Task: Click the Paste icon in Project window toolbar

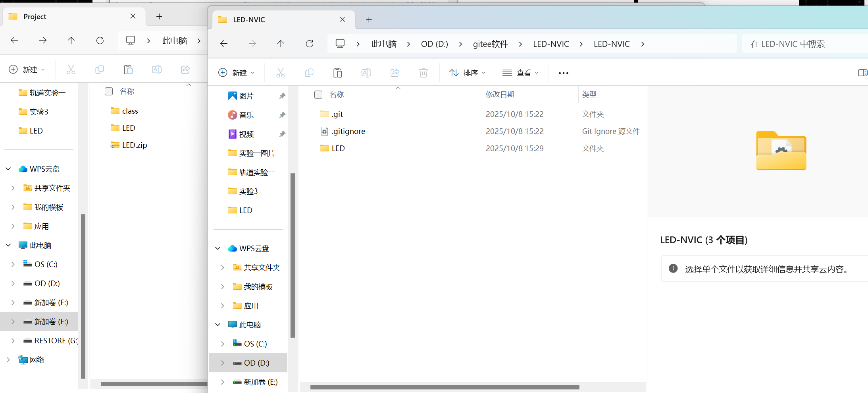Action: pyautogui.click(x=128, y=70)
